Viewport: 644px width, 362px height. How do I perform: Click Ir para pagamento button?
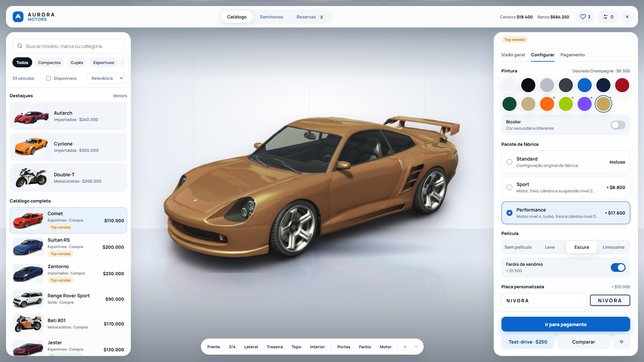(566, 324)
